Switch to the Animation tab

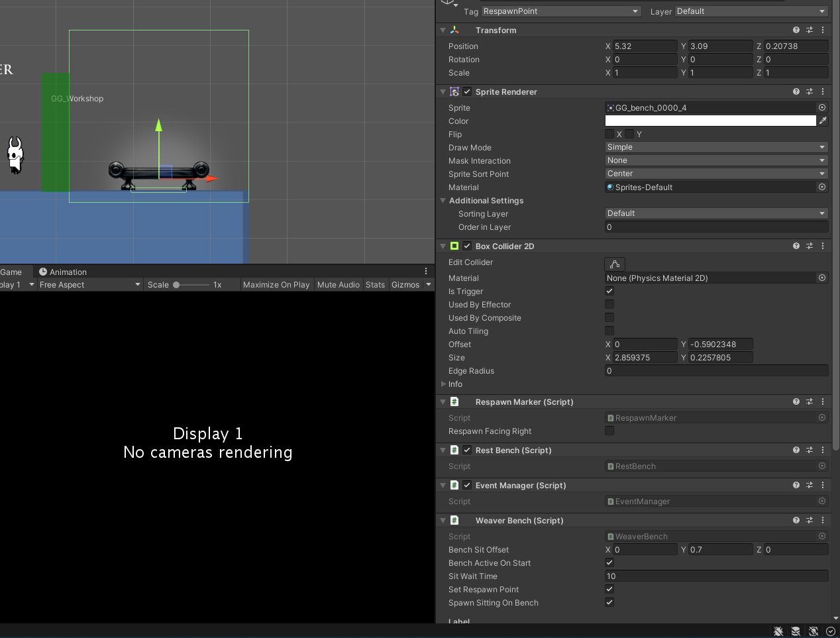63,272
